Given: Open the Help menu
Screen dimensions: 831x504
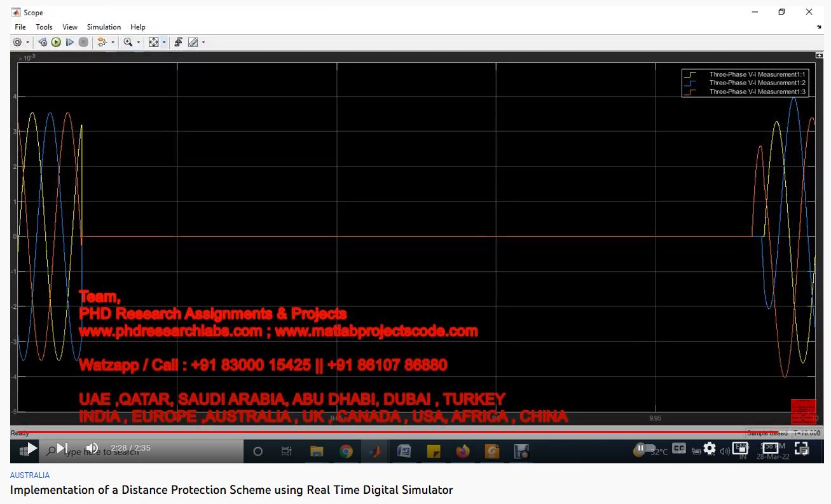Looking at the screenshot, I should (x=138, y=27).
